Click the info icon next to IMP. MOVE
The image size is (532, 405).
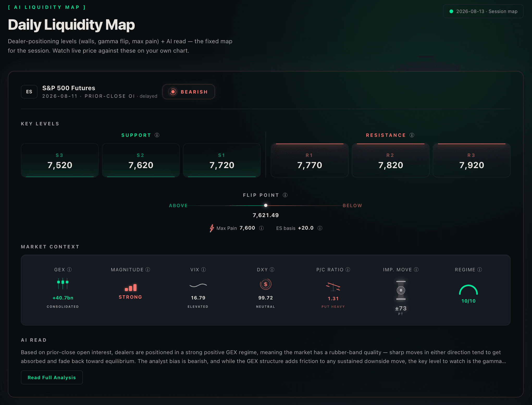click(x=416, y=269)
